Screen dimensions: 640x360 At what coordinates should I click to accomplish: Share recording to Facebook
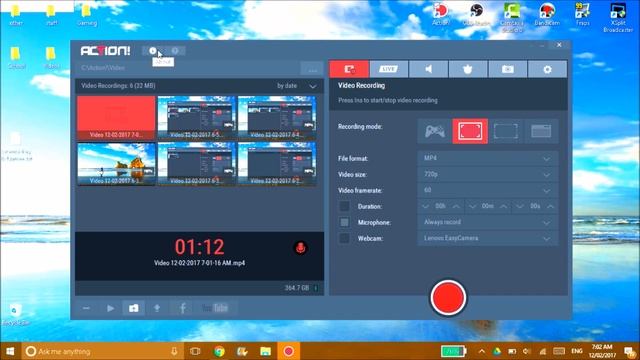(x=183, y=308)
